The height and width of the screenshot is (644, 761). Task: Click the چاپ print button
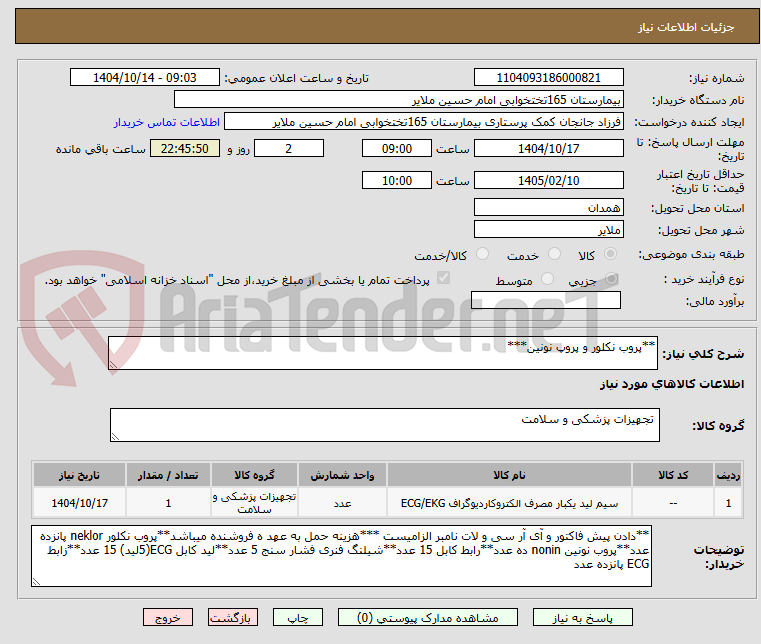[x=298, y=617]
